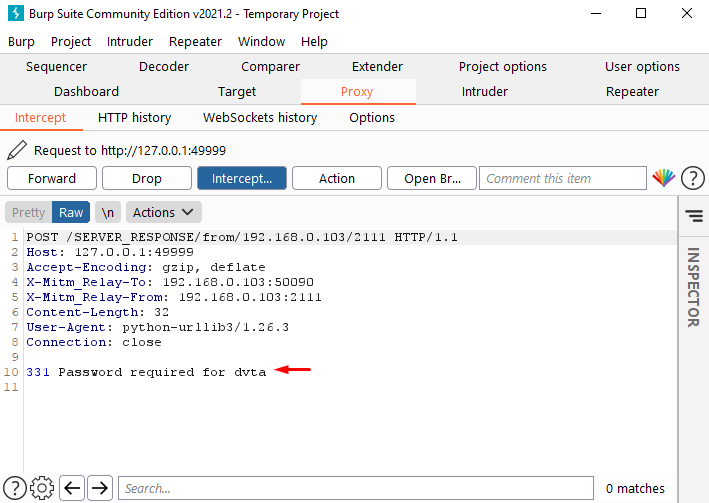Switch to the Intruder tool tab
The width and height of the screenshot is (709, 503).
(x=485, y=91)
